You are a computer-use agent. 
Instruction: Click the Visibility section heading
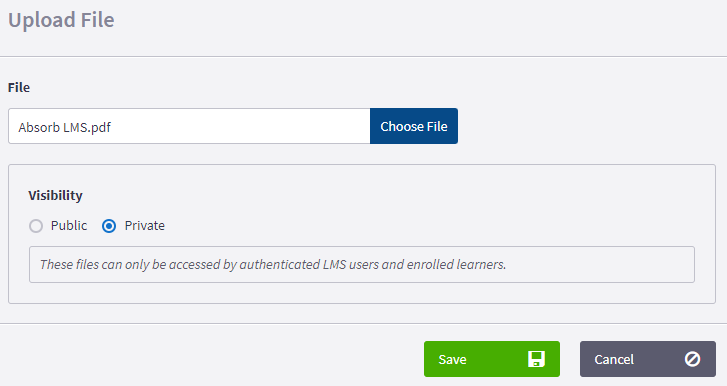[55, 195]
